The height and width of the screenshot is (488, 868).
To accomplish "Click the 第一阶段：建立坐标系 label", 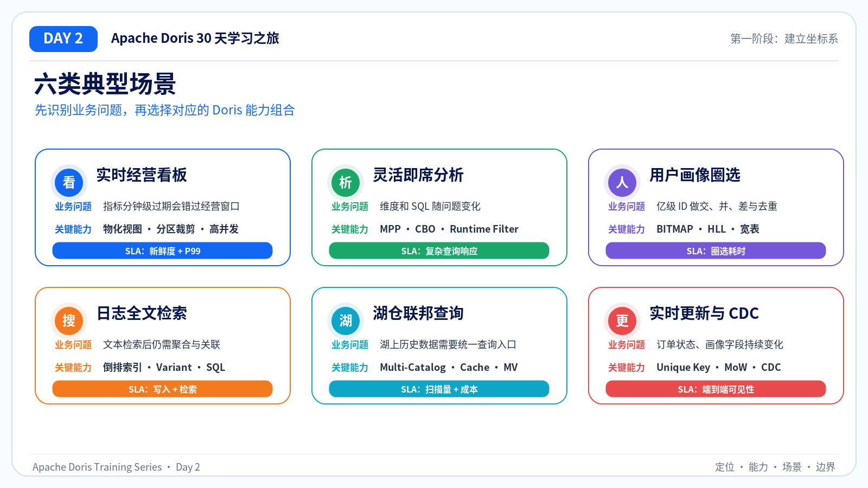I will click(x=784, y=39).
